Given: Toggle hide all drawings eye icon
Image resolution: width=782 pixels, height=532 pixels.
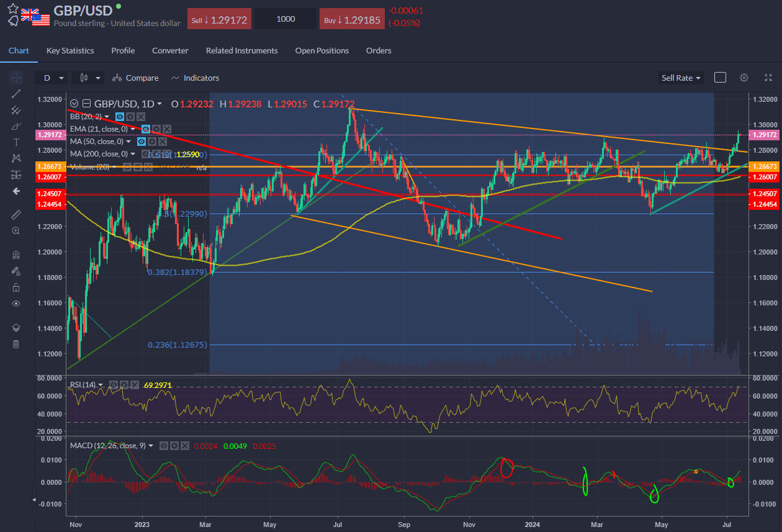Looking at the screenshot, I should 16,304.
